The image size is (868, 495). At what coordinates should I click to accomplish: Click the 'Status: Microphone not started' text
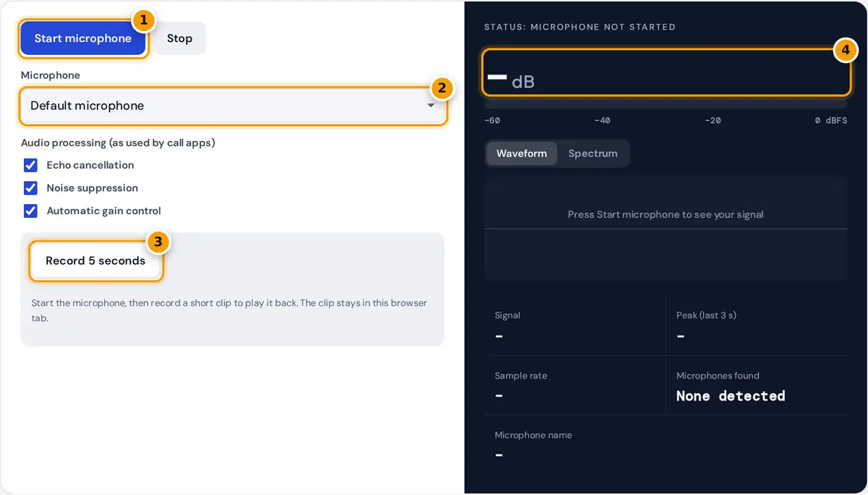pos(579,27)
